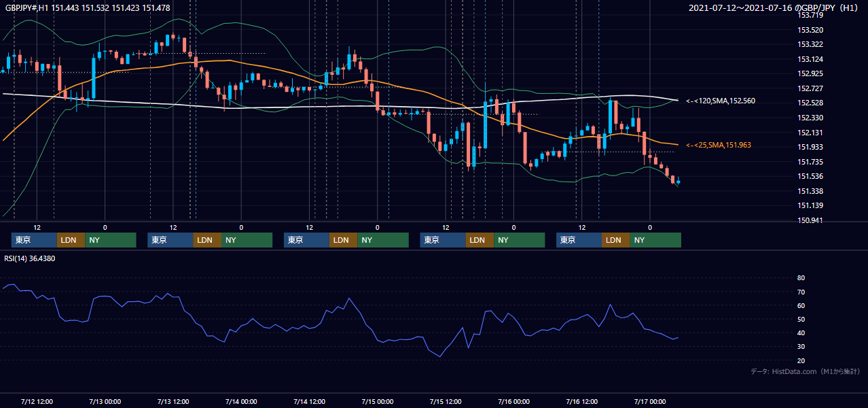Screen dimensions: 868x408
Task: Click RSI scale value 20
Action: (x=801, y=360)
